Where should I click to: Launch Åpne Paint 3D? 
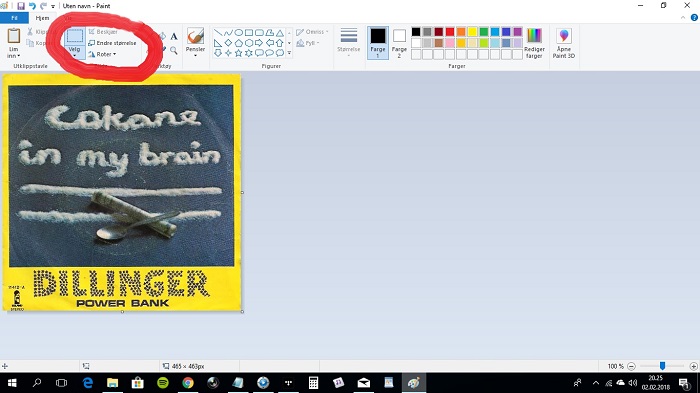[x=564, y=43]
